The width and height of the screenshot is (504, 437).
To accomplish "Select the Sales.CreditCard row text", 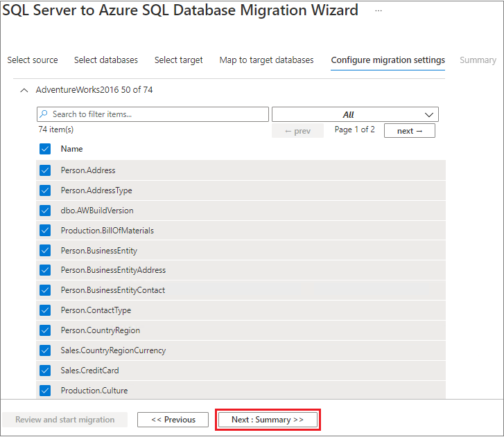I will click(x=89, y=371).
